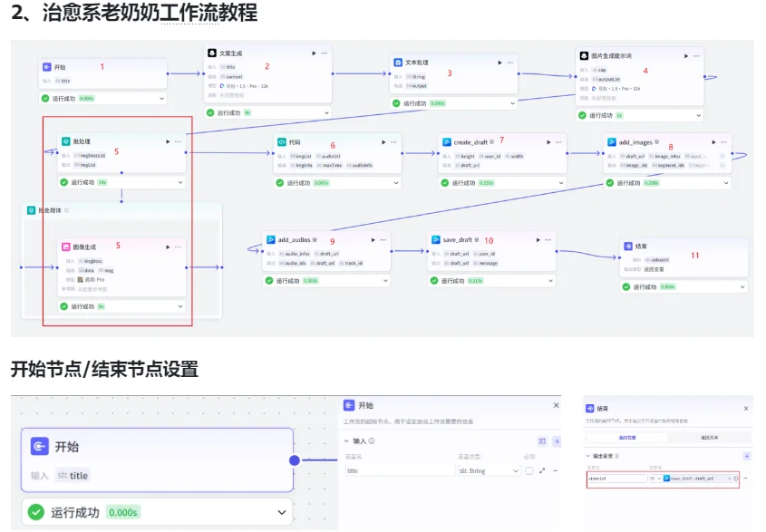This screenshot has width=766, height=532.
Task: Close the 开始 settings panel
Action: tap(556, 405)
